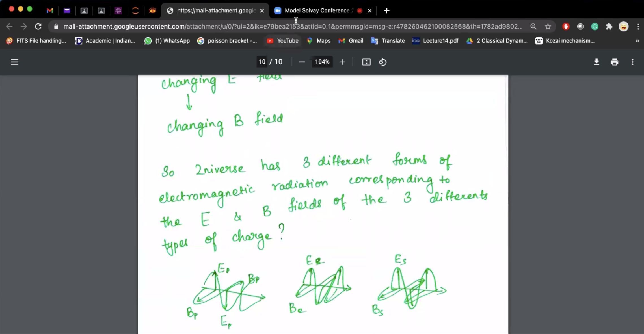Click the 104% zoom level field
Screen dimensions: 644x334
322,62
